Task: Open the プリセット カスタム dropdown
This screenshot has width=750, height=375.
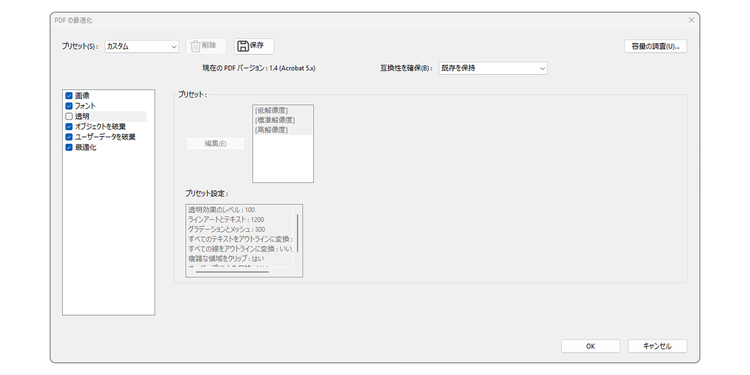Action: pyautogui.click(x=142, y=46)
